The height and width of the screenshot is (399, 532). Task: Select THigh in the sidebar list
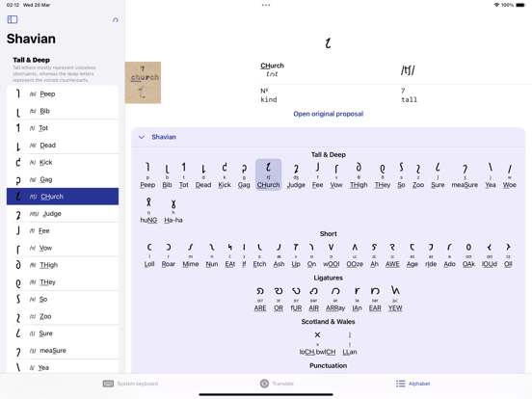63,265
